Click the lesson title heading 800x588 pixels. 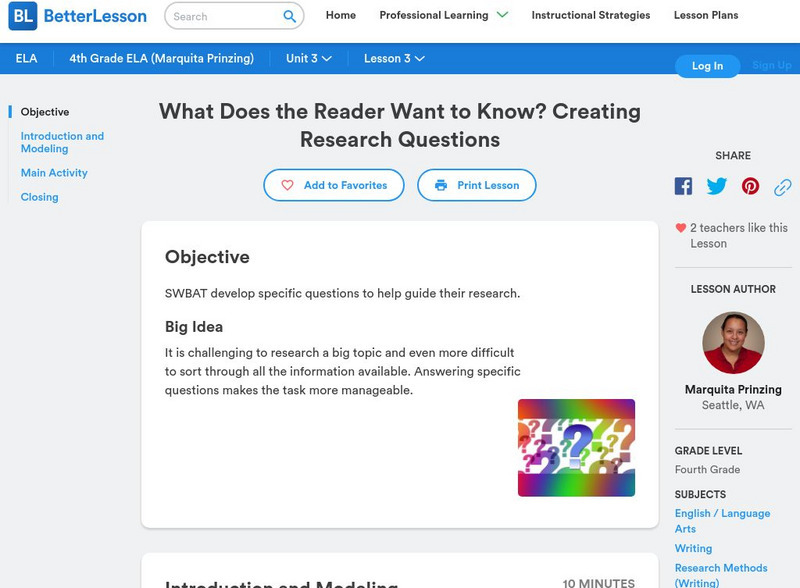[400, 126]
